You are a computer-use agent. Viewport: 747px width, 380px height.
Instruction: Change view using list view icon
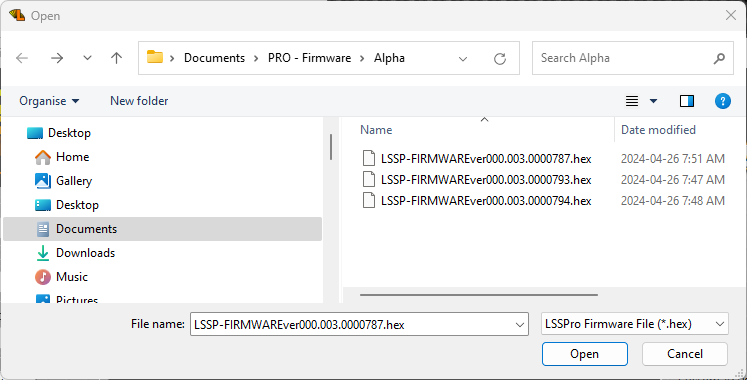tap(632, 101)
